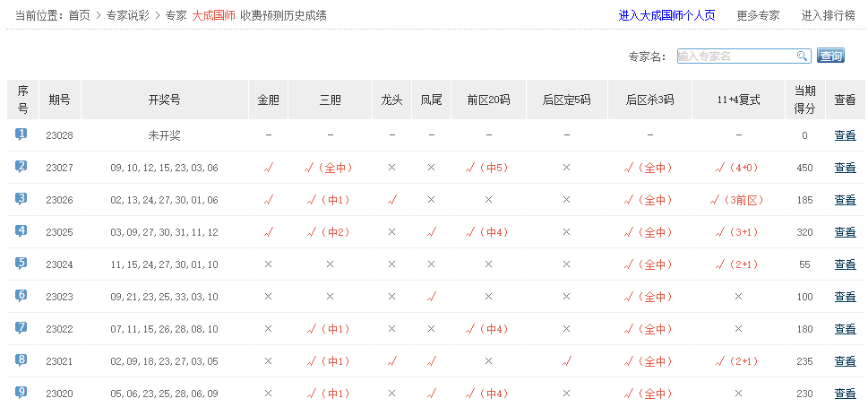Open 进入大成国师个人页 link
868x407 pixels.
pyautogui.click(x=666, y=15)
